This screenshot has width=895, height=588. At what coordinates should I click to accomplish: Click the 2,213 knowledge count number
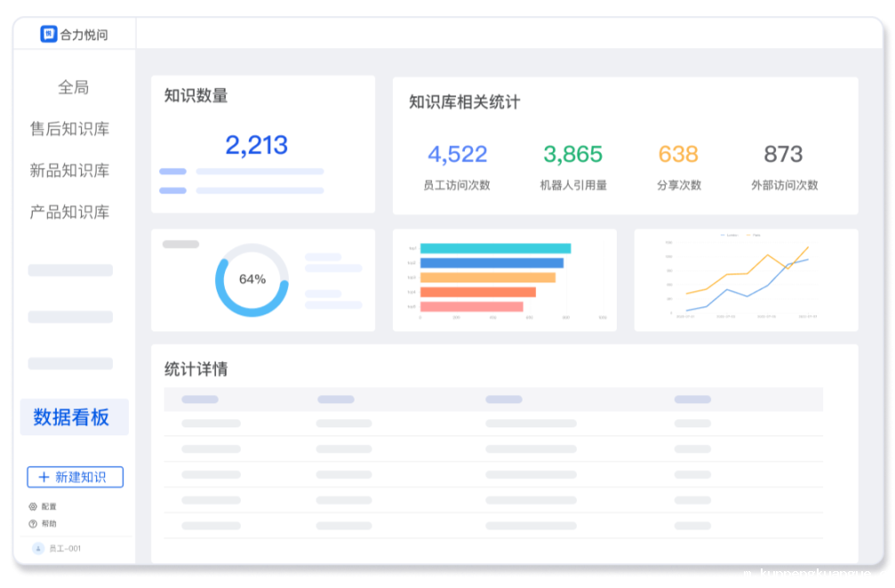[256, 145]
